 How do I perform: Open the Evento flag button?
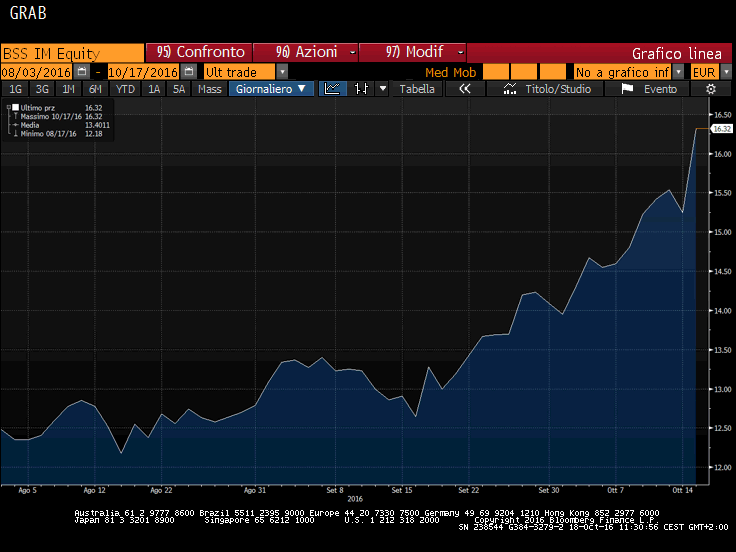coord(648,89)
